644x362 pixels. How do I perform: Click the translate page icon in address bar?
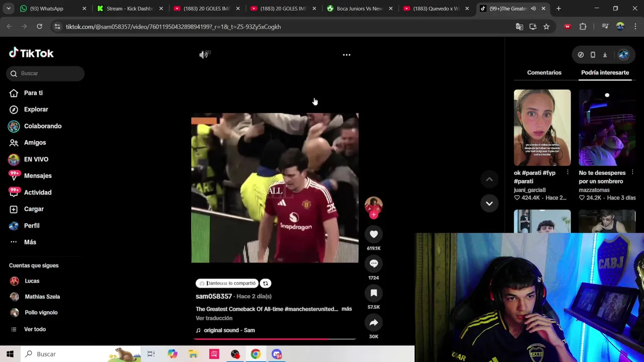pyautogui.click(x=519, y=27)
